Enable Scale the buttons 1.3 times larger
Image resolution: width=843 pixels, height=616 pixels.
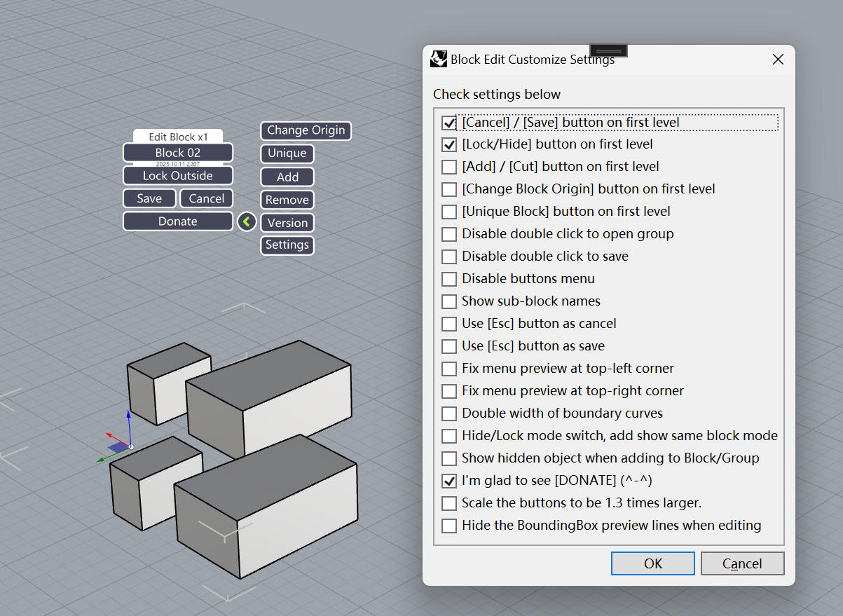[449, 504]
